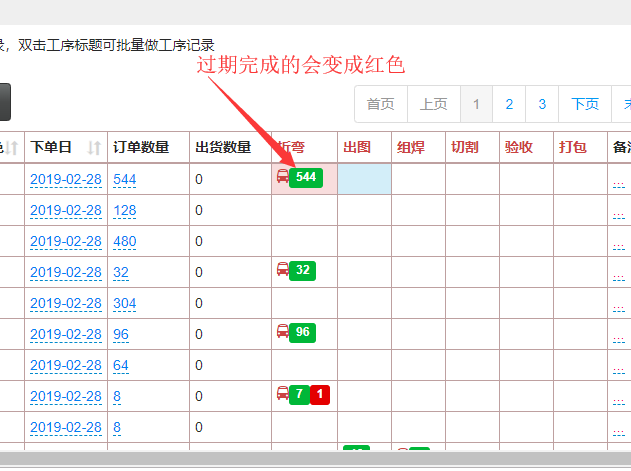Image resolution: width=631 pixels, height=471 pixels.
Task: Click the bus icon before green 7 badge
Action: click(283, 394)
